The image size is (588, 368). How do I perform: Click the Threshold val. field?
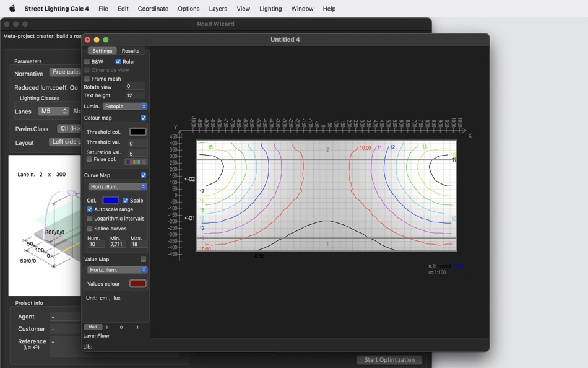137,144
